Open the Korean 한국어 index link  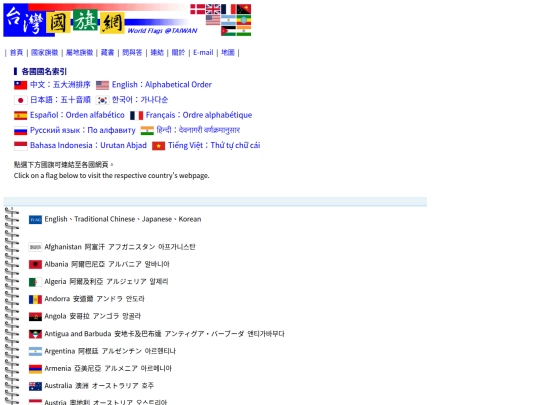(x=140, y=100)
